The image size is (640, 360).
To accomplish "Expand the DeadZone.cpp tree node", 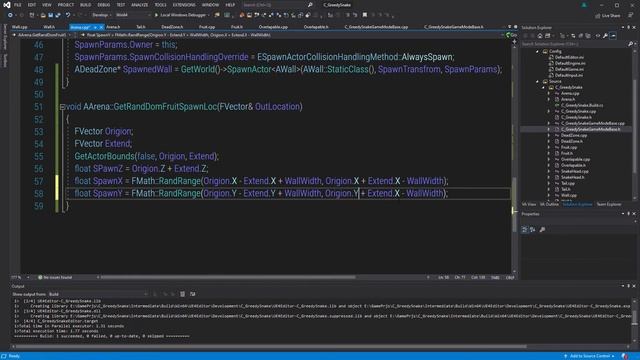I will pos(549,135).
